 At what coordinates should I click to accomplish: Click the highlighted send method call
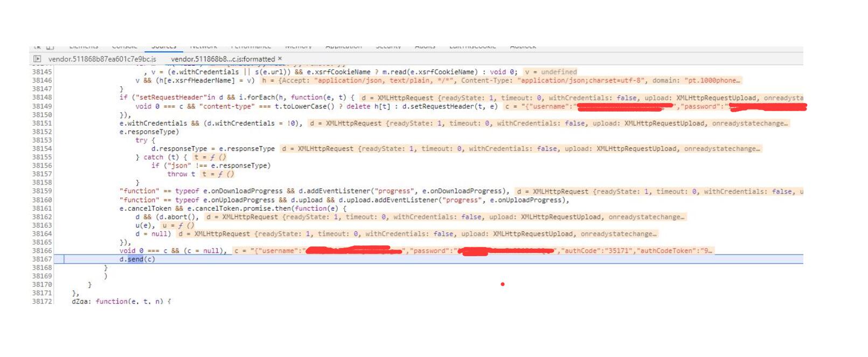[136, 259]
